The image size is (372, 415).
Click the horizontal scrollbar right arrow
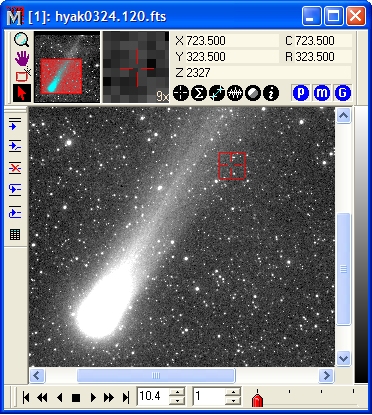[326, 376]
